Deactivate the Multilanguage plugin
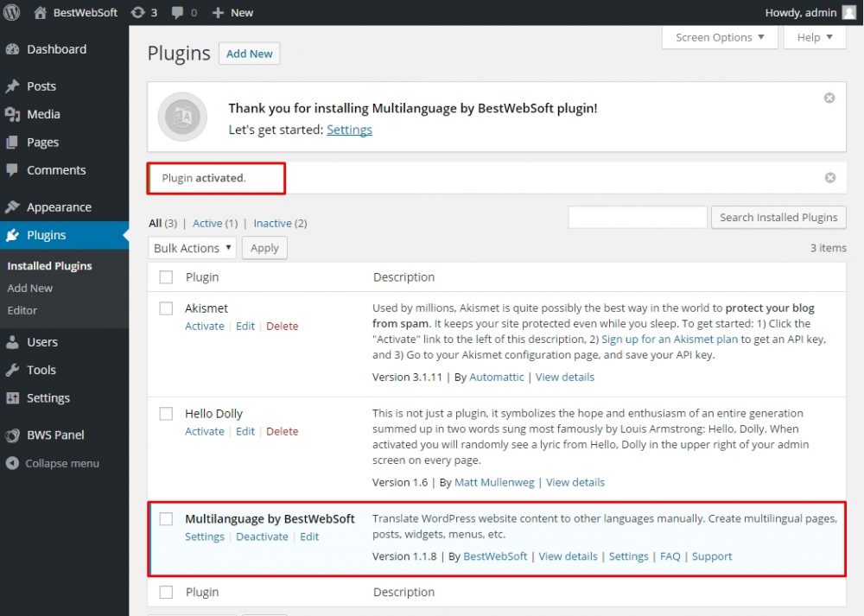The image size is (864, 616). (262, 537)
